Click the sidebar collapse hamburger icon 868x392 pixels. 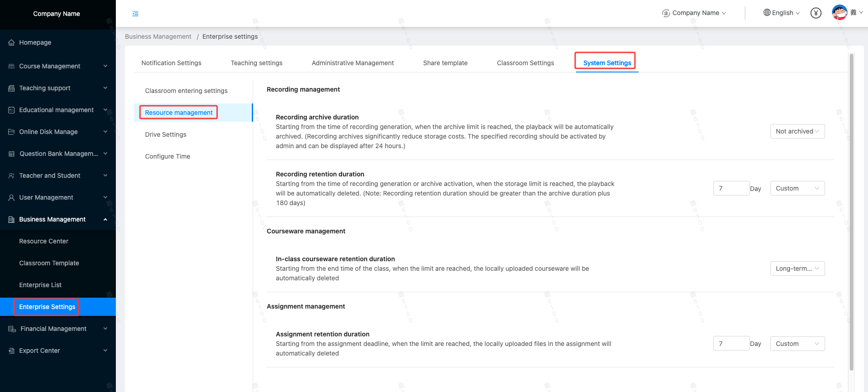pos(135,14)
